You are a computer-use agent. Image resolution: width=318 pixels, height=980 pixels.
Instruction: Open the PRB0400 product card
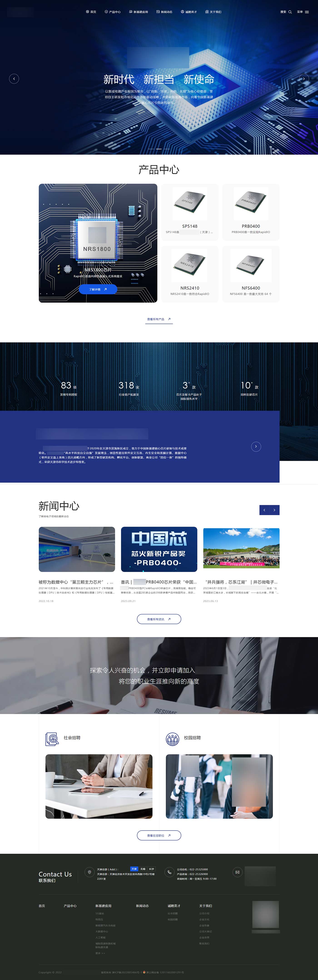pyautogui.click(x=251, y=212)
